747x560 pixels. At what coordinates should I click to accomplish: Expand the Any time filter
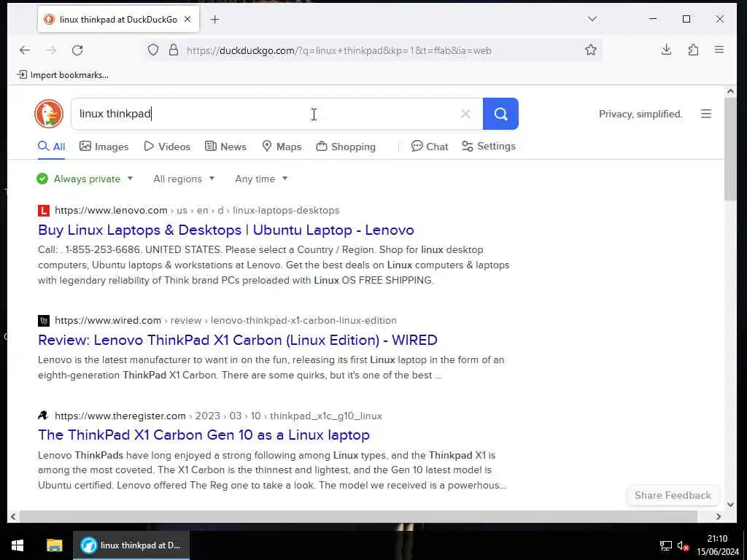point(261,179)
